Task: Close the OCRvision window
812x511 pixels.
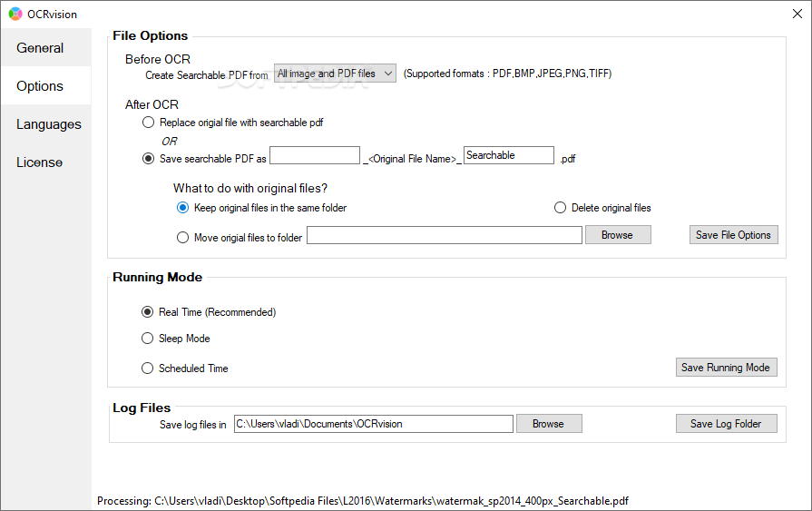Action: pyautogui.click(x=797, y=14)
